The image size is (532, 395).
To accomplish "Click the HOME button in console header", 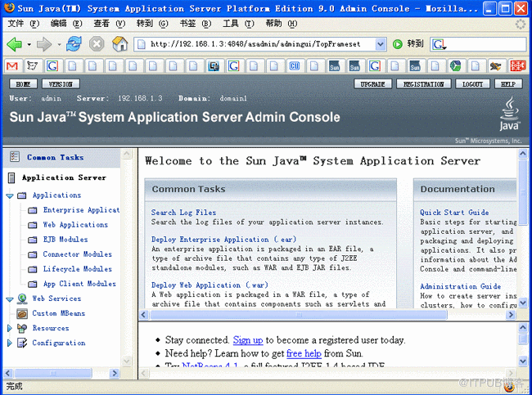I will (23, 83).
